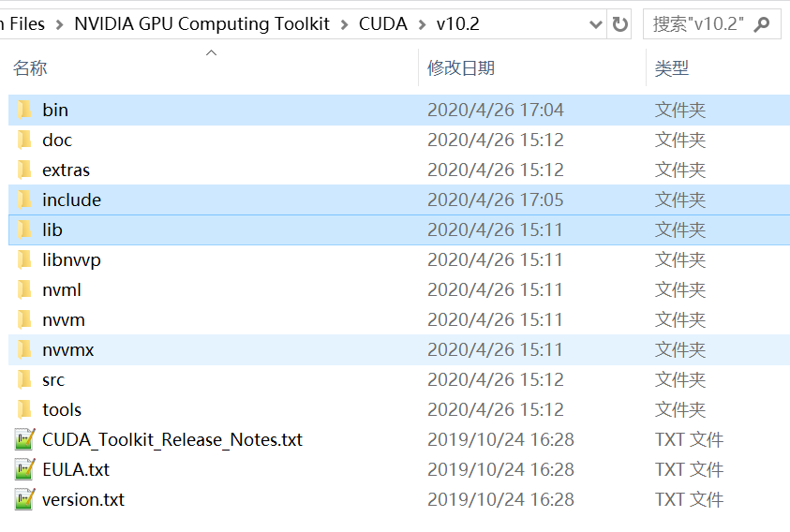Click the search magnifier icon
The width and height of the screenshot is (790, 532).
coord(761,24)
